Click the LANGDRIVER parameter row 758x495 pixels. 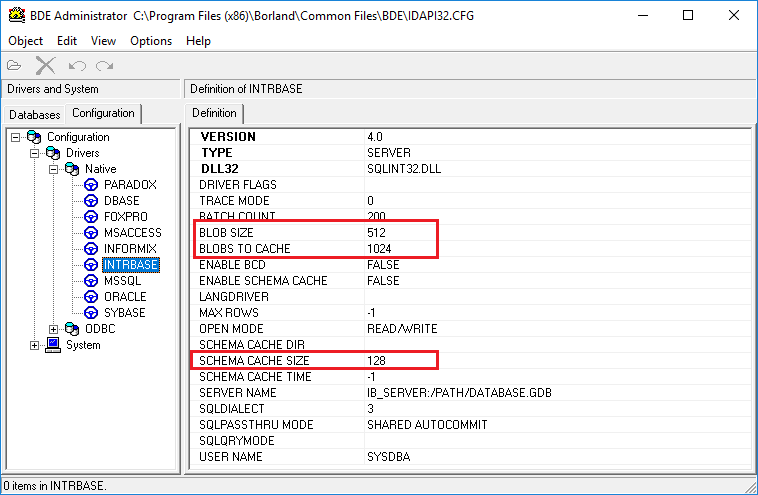coord(471,296)
